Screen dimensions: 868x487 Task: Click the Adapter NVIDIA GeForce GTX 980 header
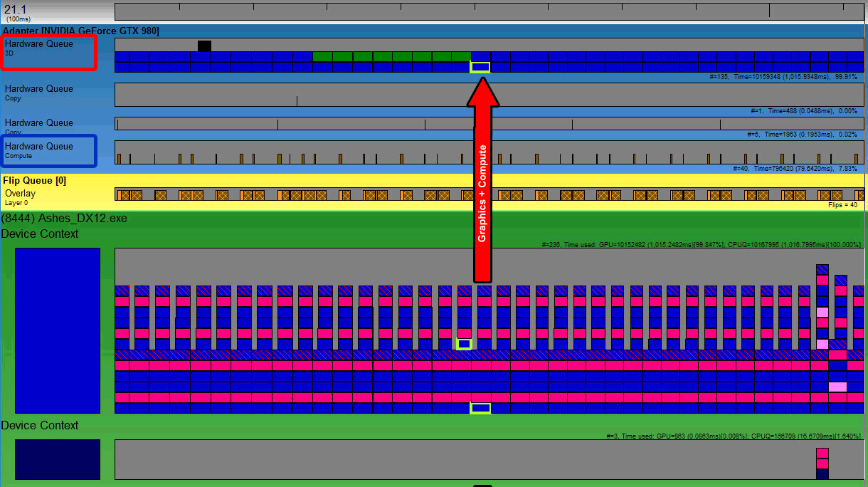tap(80, 31)
